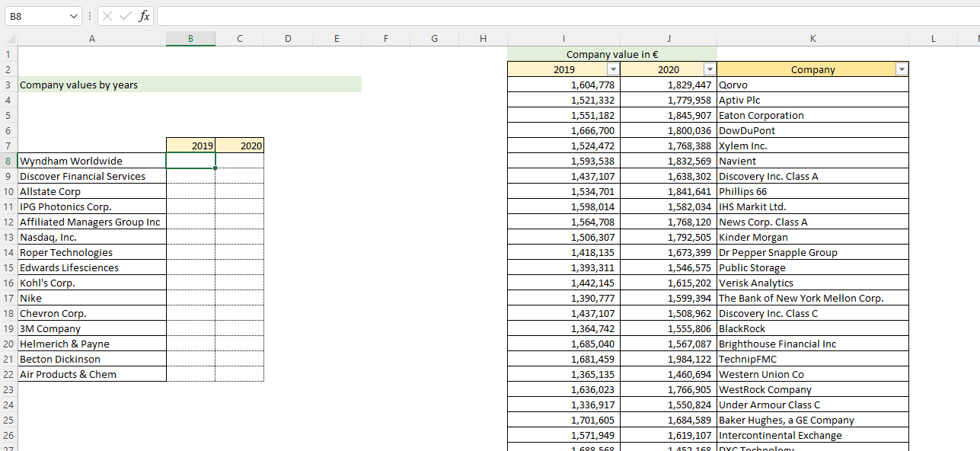The height and width of the screenshot is (451, 980).
Task: Select the Roper Technologies cell
Action: 92,252
